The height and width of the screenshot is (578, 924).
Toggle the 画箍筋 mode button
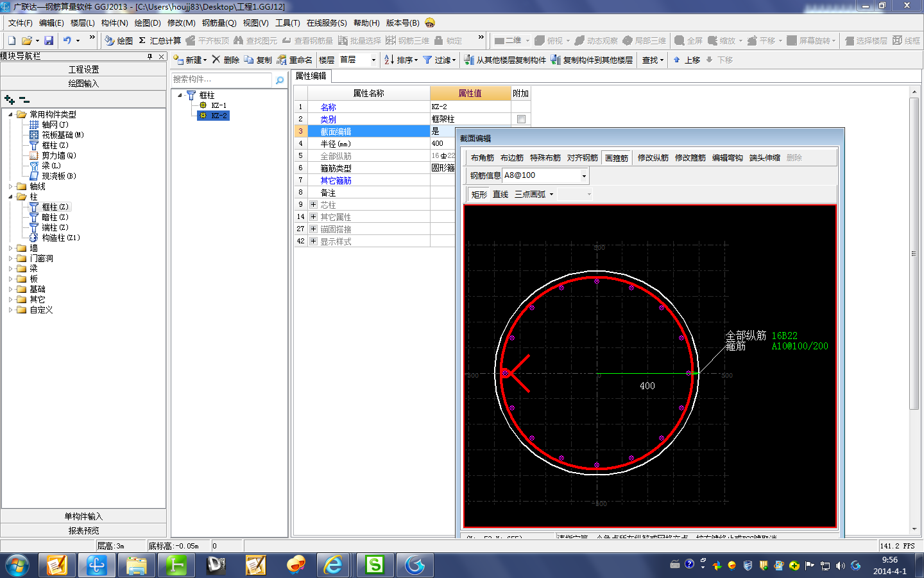click(x=617, y=158)
